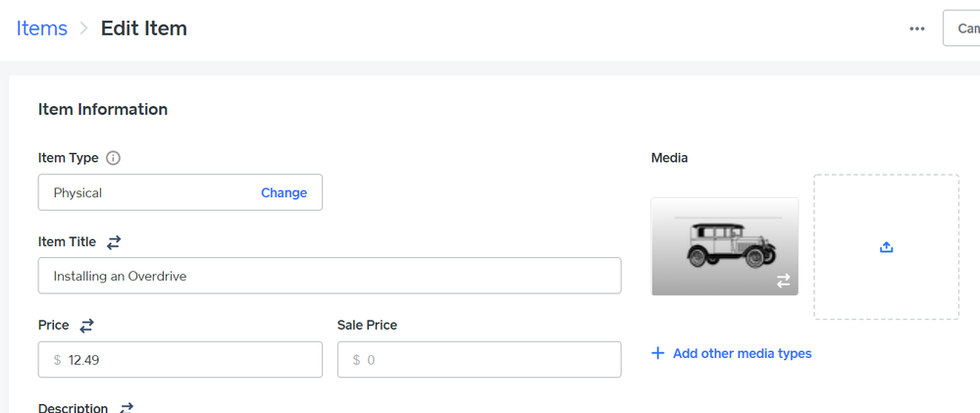The width and height of the screenshot is (980, 413).
Task: Select the Item Title text field
Action: pyautogui.click(x=330, y=277)
